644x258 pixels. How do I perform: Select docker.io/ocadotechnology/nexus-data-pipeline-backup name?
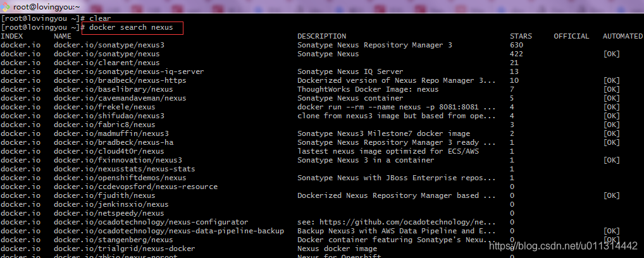[169, 231]
